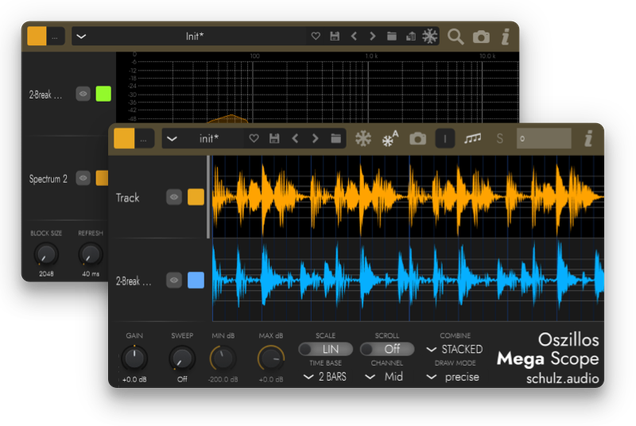Open the info icon in spectrum window
The image size is (636, 426).
505,37
